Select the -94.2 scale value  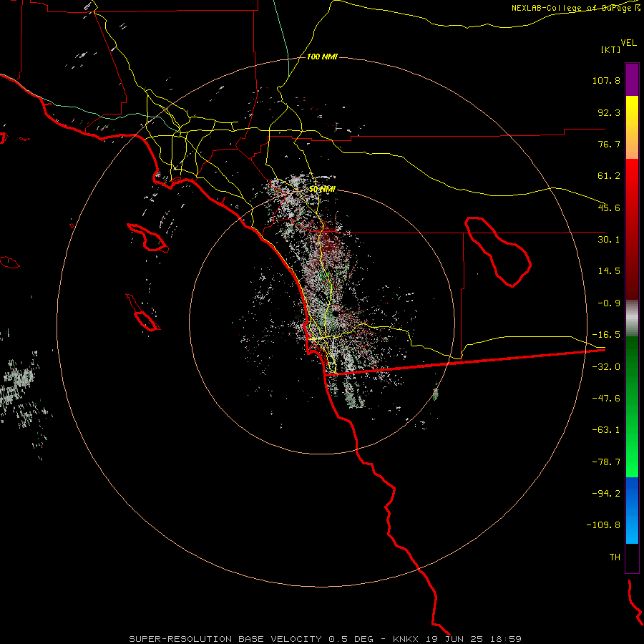tap(606, 494)
